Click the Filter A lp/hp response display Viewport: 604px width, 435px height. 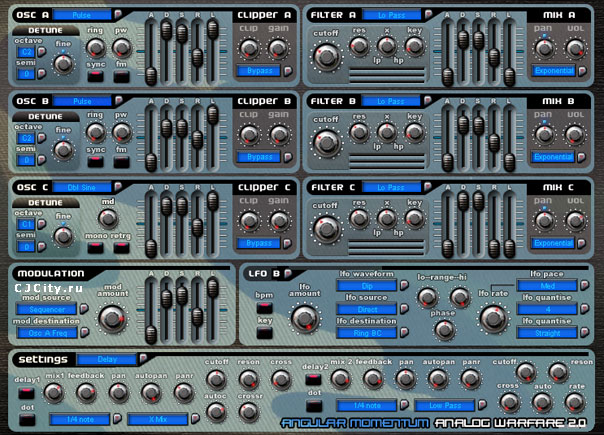(x=387, y=76)
